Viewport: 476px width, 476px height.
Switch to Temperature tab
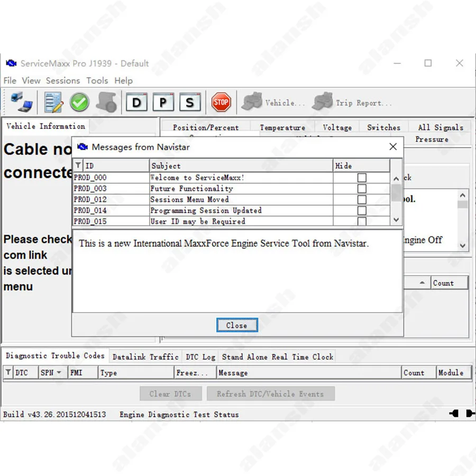click(x=282, y=127)
